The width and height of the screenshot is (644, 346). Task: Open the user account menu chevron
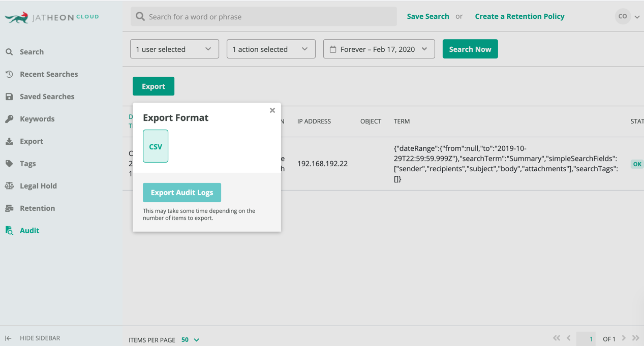[637, 17]
